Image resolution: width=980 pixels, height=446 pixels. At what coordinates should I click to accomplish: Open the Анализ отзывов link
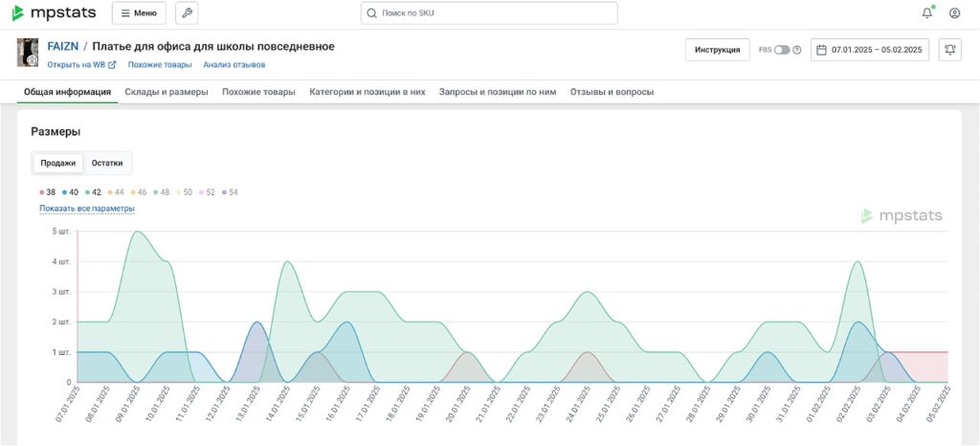point(234,65)
